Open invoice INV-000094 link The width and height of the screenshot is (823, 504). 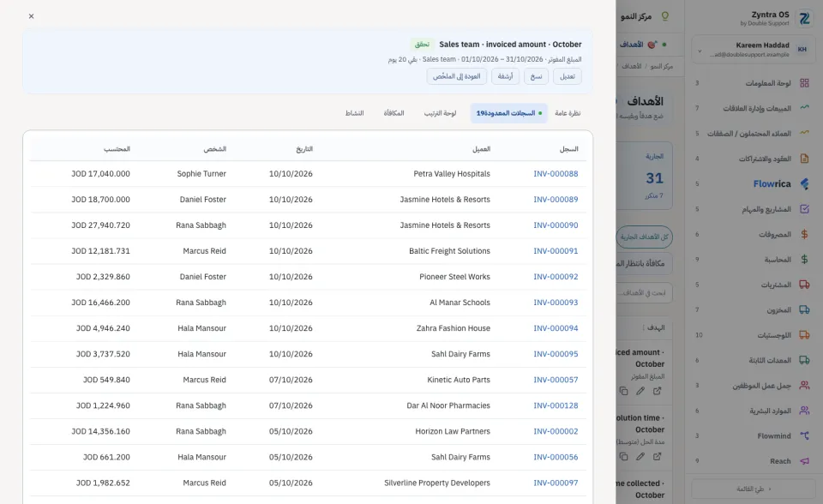(x=556, y=328)
